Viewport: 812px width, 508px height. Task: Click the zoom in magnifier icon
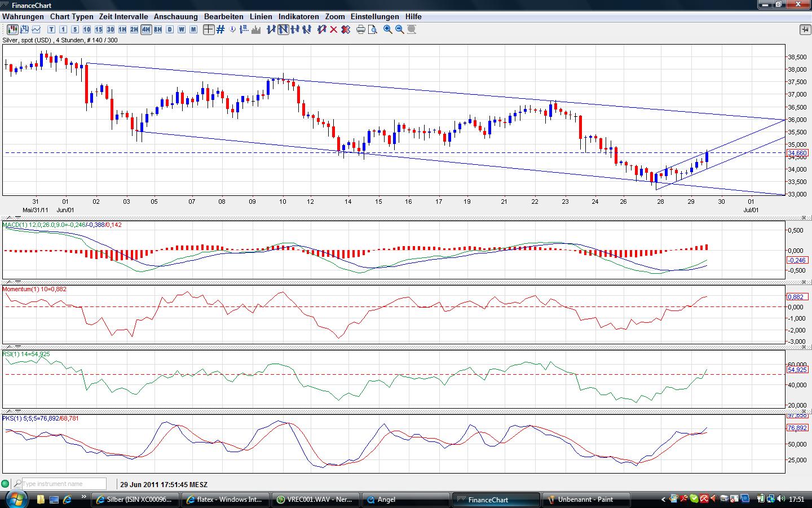pos(388,29)
